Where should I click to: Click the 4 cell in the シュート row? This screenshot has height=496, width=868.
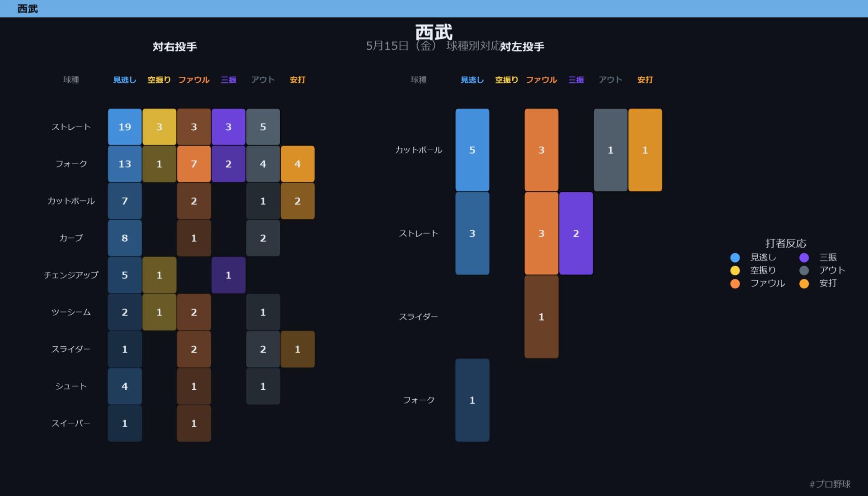pos(125,387)
